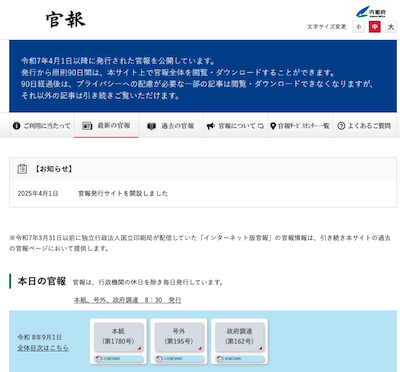Image resolution: width=400 pixels, height=372 pixels.
Task: Download the PDF under 号外 第195号
Action: pyautogui.click(x=179, y=359)
